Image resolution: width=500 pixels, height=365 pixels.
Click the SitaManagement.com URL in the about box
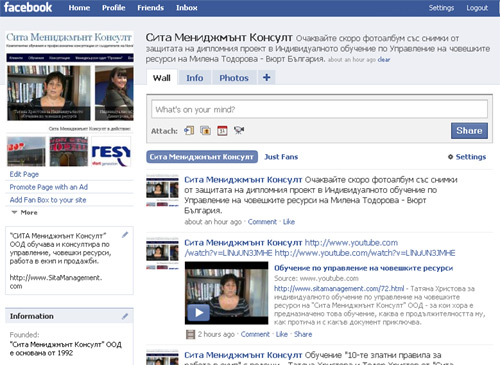click(56, 282)
